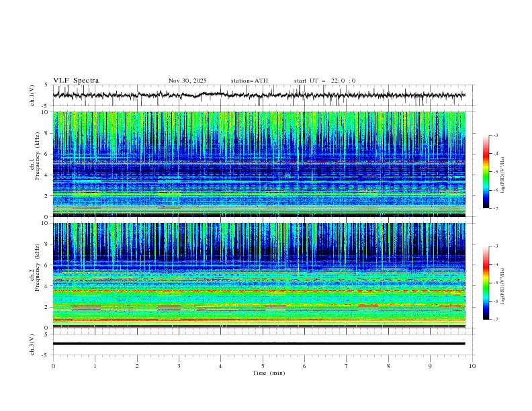
Task: Click the ch.2 frequency spectrogram panel
Action: (259, 275)
